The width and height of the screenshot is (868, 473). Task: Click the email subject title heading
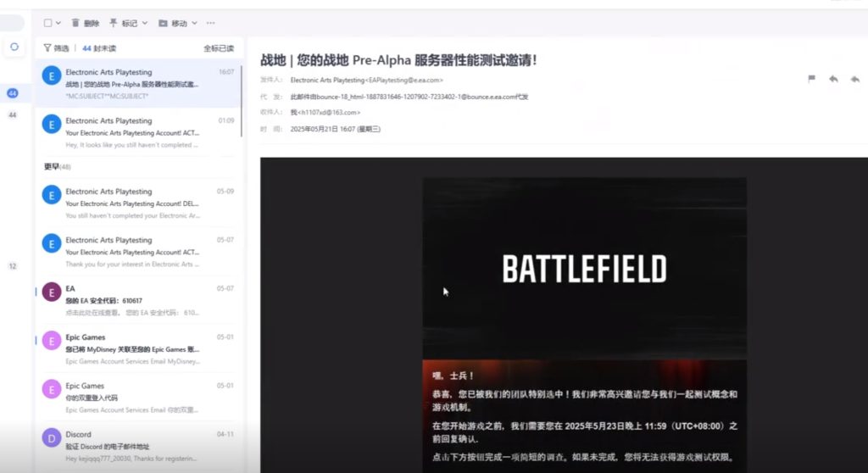click(398, 60)
